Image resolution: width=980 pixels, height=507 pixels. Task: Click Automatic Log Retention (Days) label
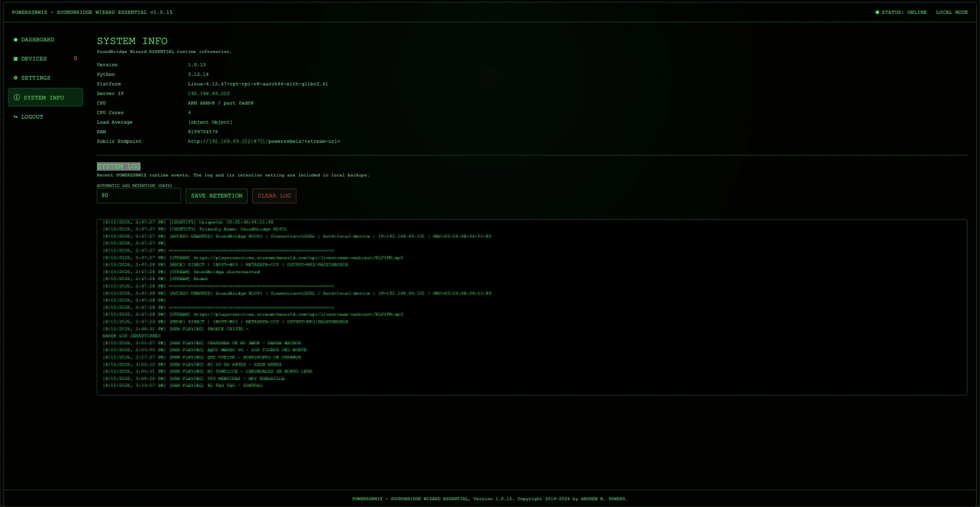pos(134,185)
